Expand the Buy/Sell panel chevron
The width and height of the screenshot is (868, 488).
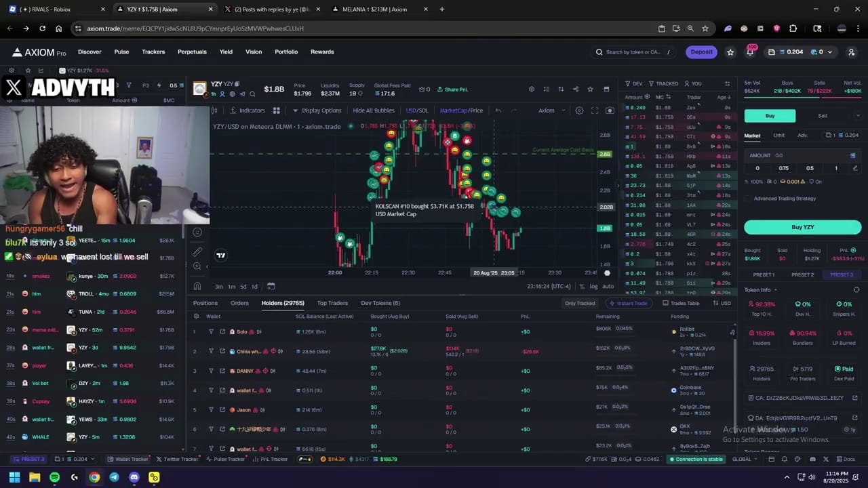pos(858,116)
